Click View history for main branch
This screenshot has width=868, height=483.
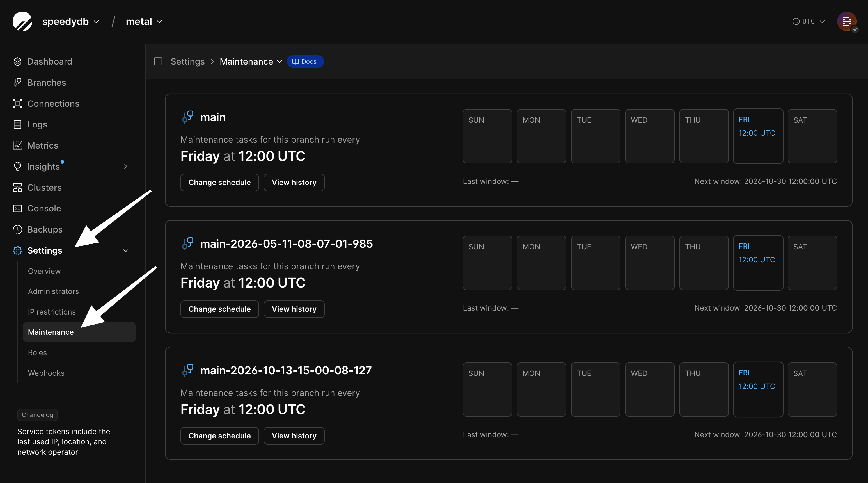294,183
